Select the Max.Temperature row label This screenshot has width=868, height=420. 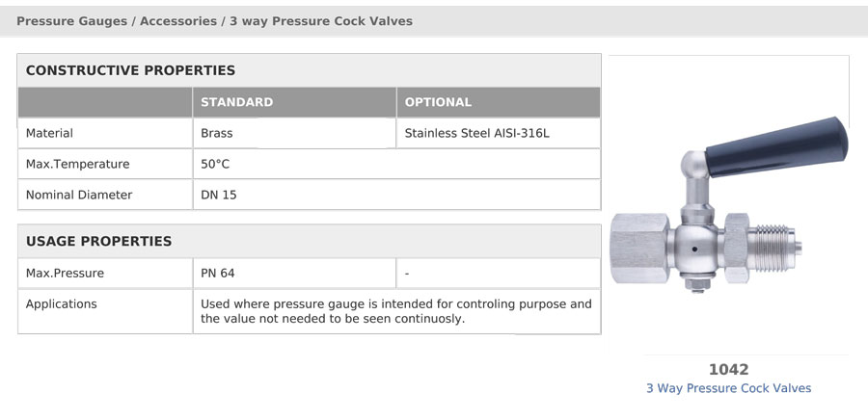[x=77, y=164]
